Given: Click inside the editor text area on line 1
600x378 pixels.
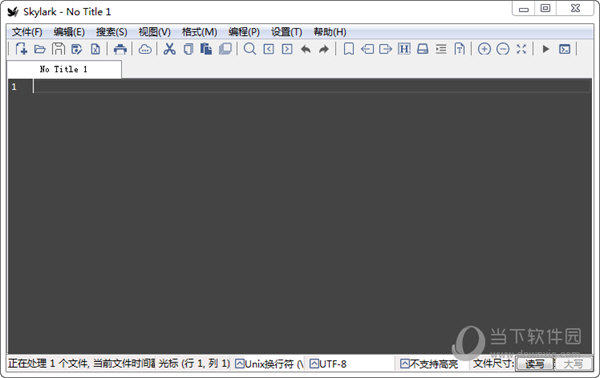Looking at the screenshot, I should pos(312,86).
